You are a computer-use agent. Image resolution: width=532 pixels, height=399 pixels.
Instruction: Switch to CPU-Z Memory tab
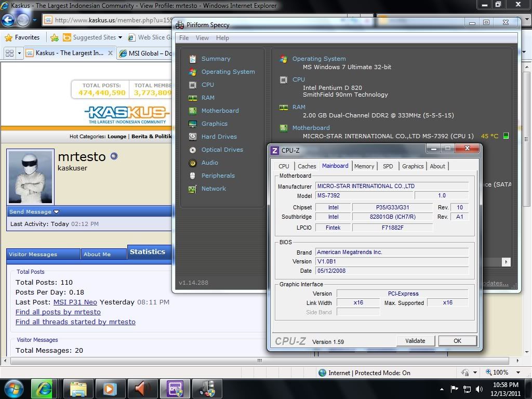(364, 166)
